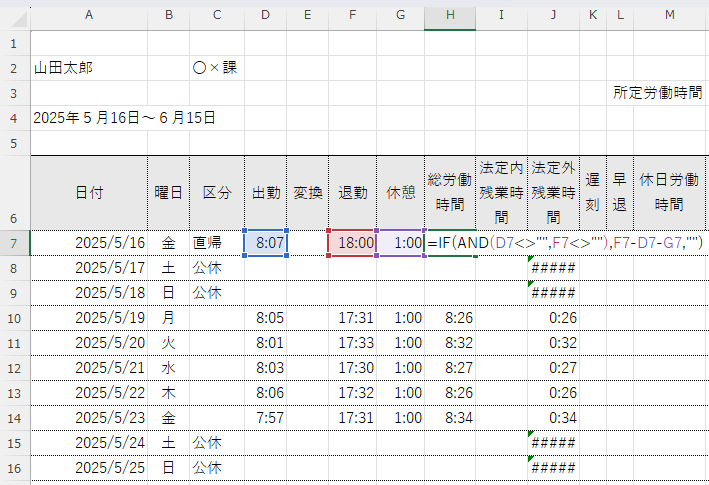Select the 法定外残業時間 header cell
The width and height of the screenshot is (709, 485).
[x=553, y=192]
